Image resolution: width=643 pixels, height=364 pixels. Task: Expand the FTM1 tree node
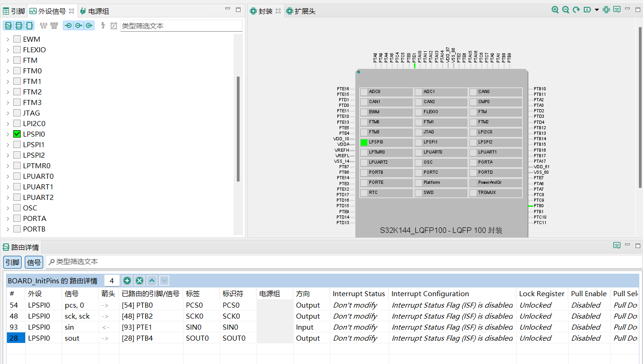point(7,81)
